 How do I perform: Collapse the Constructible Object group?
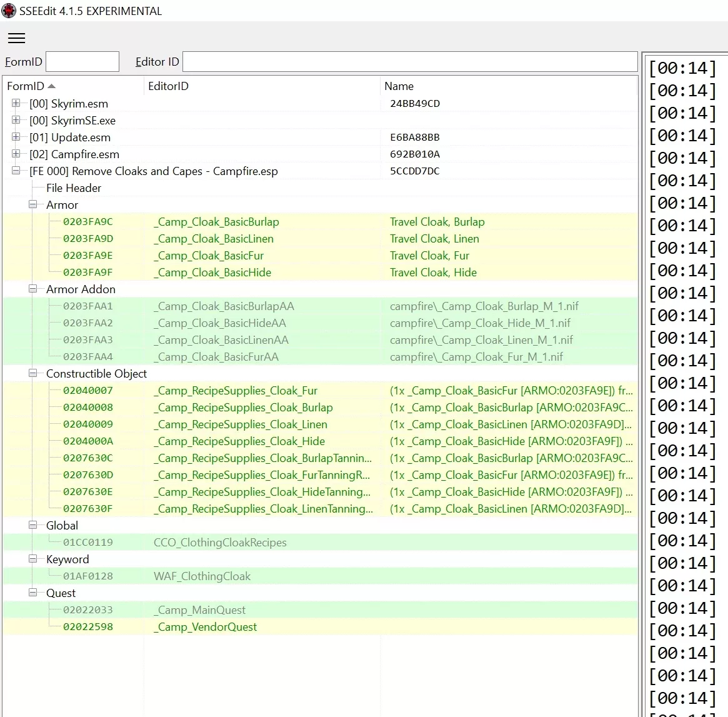tap(33, 373)
